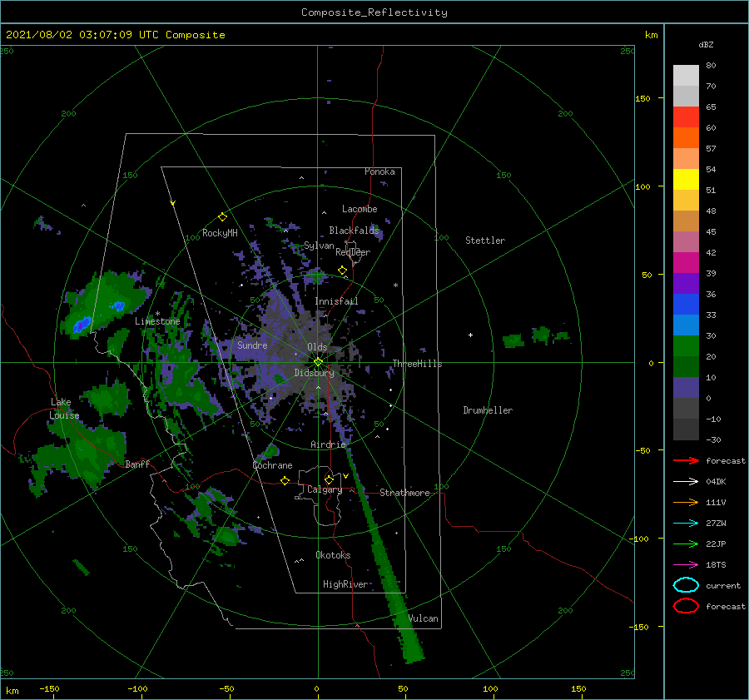Click the red forecast arrow in the legend

click(686, 460)
